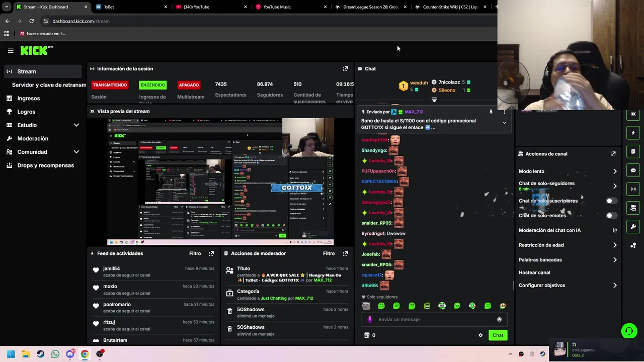644x362 pixels.
Task: Click the screen capture sidebar icon
Action: tap(633, 114)
